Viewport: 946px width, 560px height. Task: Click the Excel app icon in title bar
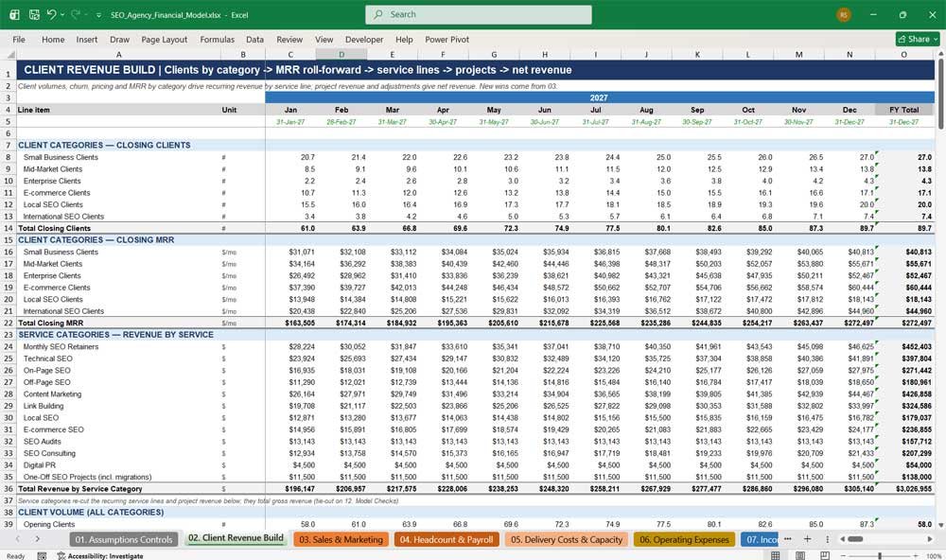click(x=14, y=14)
